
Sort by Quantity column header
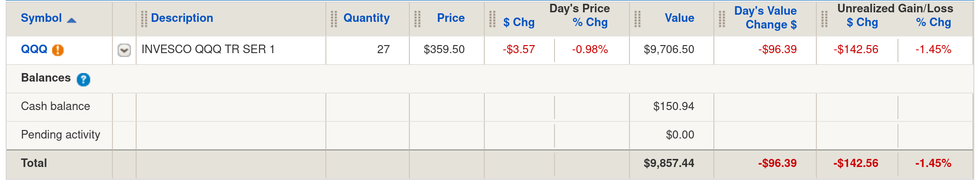[x=367, y=18]
